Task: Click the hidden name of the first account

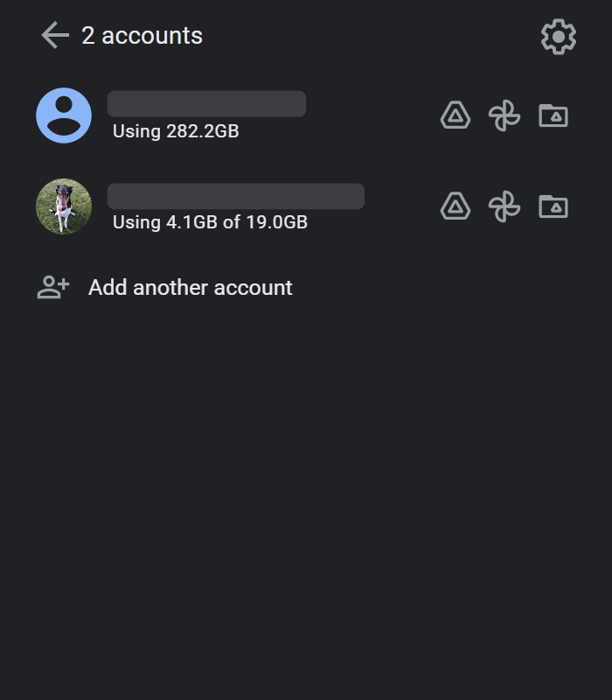Action: coord(206,104)
